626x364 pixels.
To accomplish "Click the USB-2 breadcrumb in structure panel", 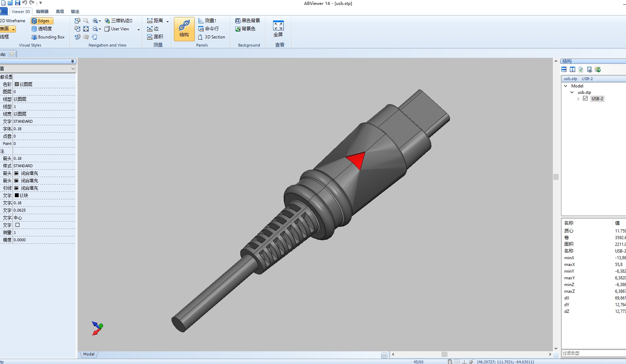I will [x=587, y=79].
